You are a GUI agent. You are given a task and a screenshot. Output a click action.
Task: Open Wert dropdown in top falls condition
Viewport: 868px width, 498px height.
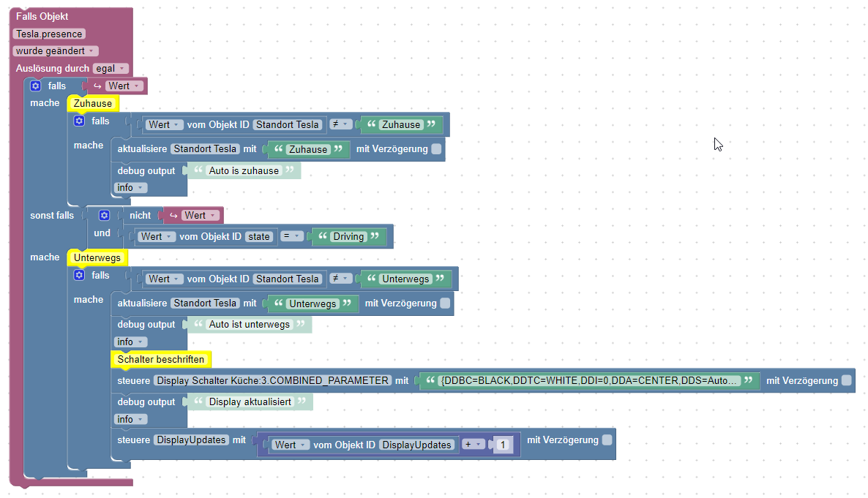124,86
